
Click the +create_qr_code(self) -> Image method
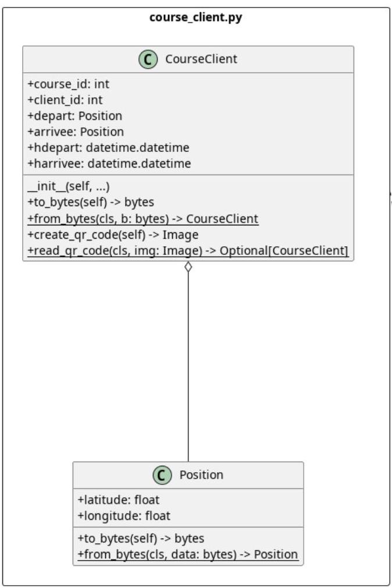[x=113, y=235]
